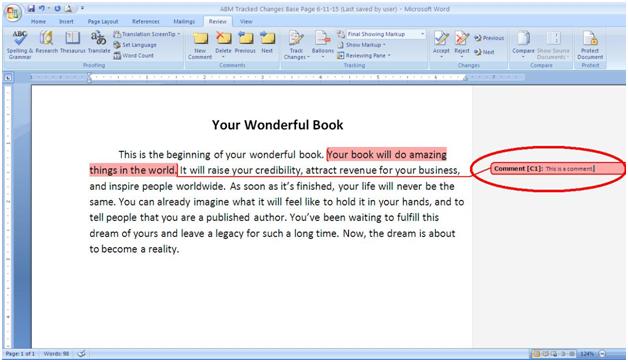Go to Previous comment
Viewport: 628px width, 362px height.
click(245, 42)
